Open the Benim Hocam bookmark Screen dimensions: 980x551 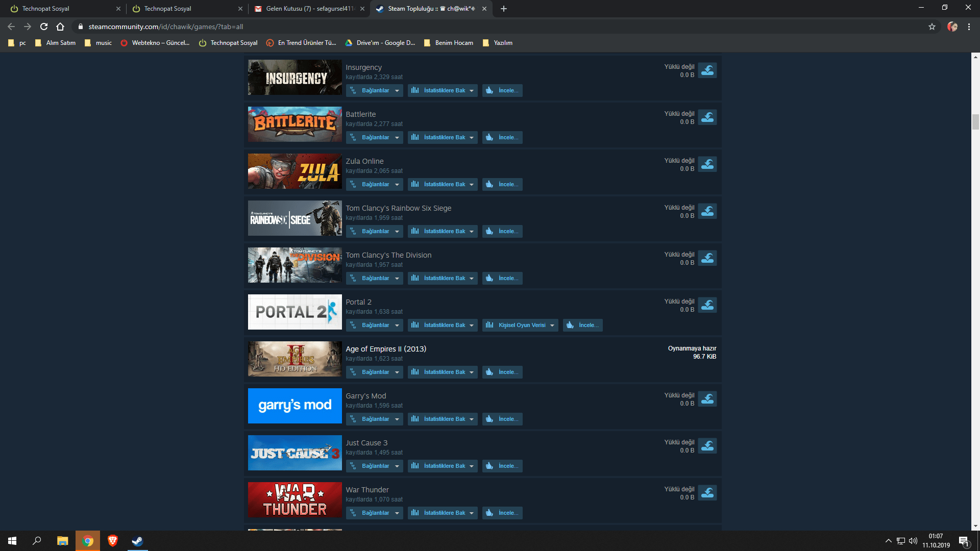coord(448,43)
